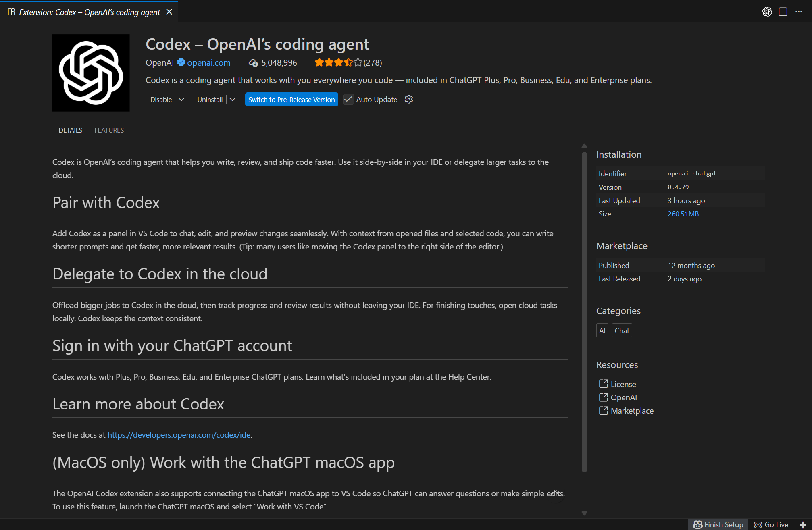Toggle the Auto Update checkbox
The width and height of the screenshot is (812, 530).
(x=348, y=99)
